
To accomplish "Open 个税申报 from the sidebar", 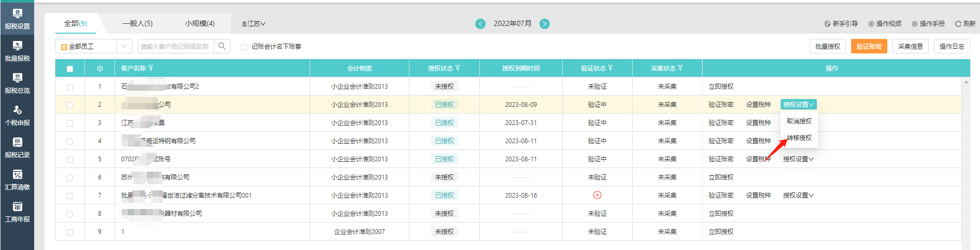I will tap(17, 115).
